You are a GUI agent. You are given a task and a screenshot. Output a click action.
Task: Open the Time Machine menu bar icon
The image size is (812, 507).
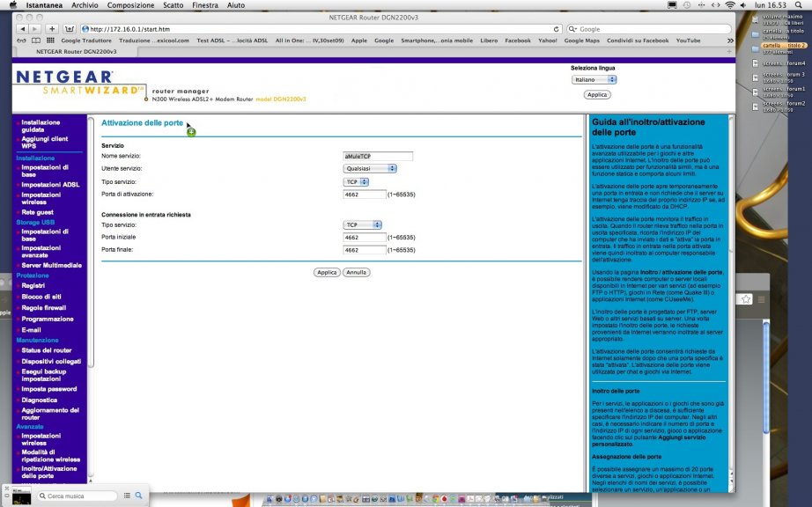[x=687, y=5]
